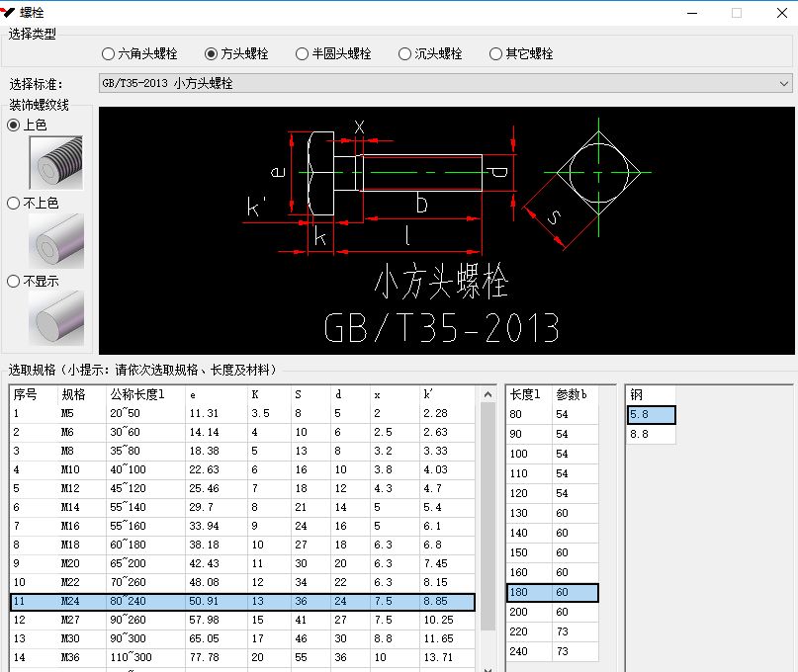Screen dimensions: 798x672
Task: Select length 150 row
Action: pos(553,553)
